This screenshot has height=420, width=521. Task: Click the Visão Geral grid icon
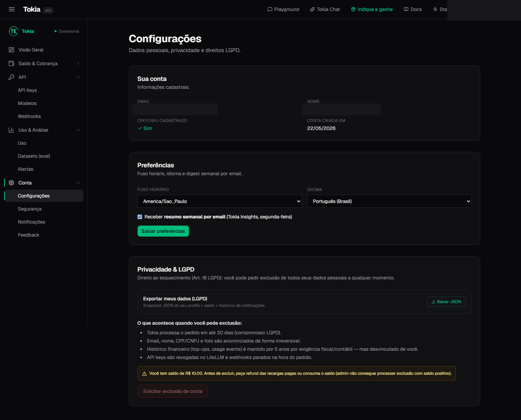[x=11, y=50]
